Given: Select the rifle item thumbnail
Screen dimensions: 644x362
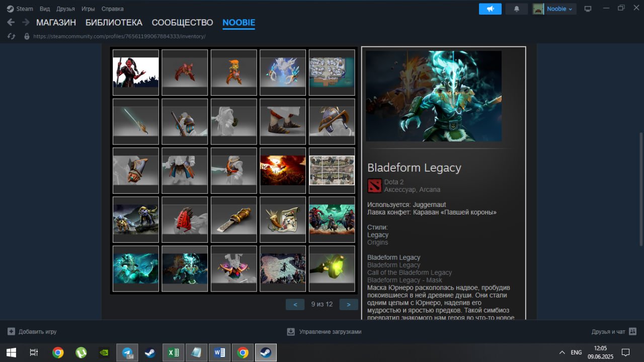Looking at the screenshot, I should [185, 121].
